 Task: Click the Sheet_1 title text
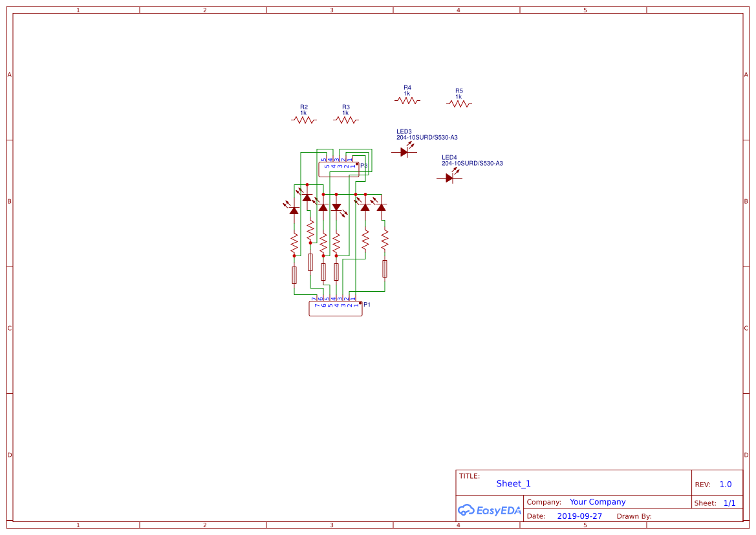(513, 483)
